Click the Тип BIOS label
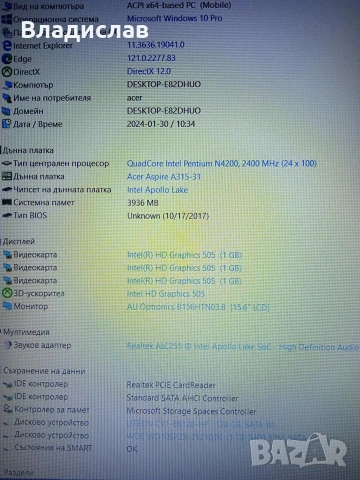This screenshot has height=480, width=360. (30, 215)
